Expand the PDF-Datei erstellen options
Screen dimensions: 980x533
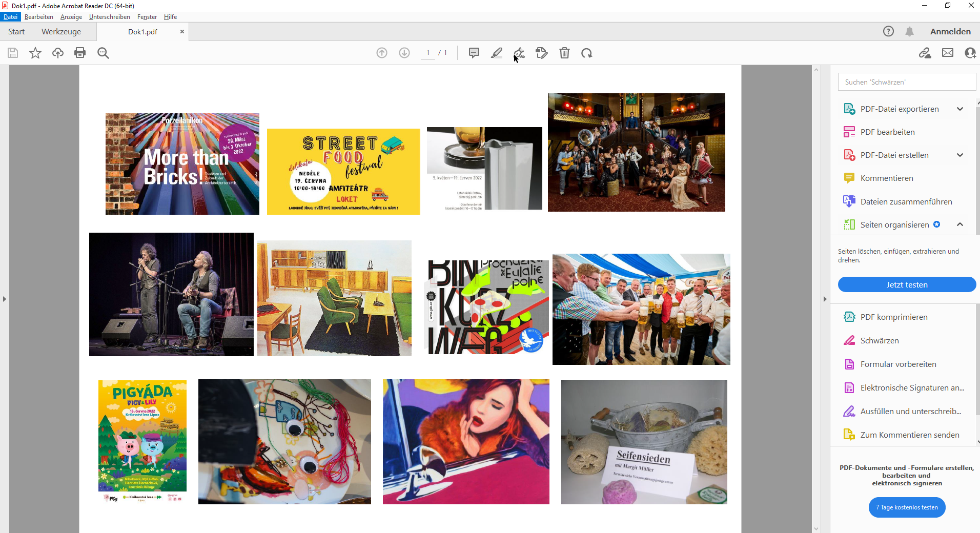pyautogui.click(x=960, y=155)
